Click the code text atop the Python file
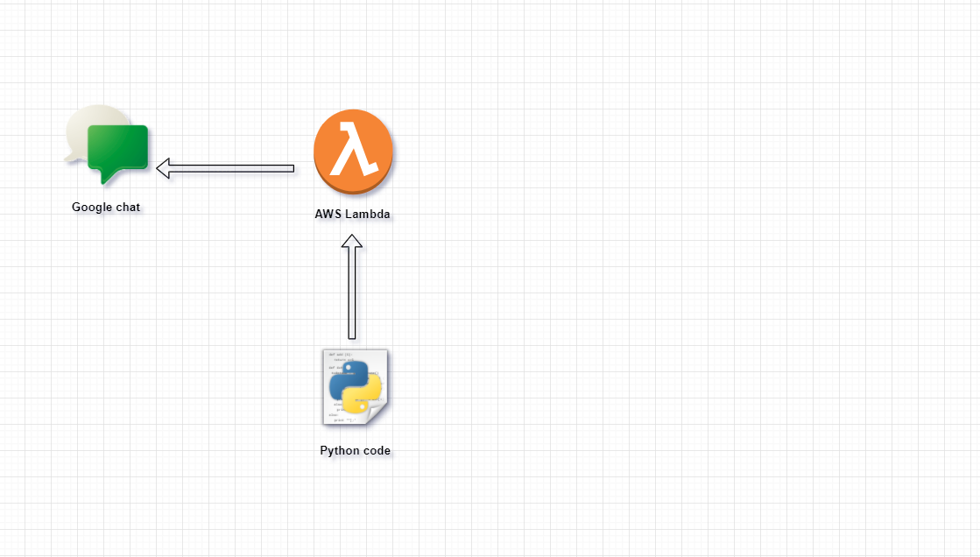 click(x=338, y=357)
